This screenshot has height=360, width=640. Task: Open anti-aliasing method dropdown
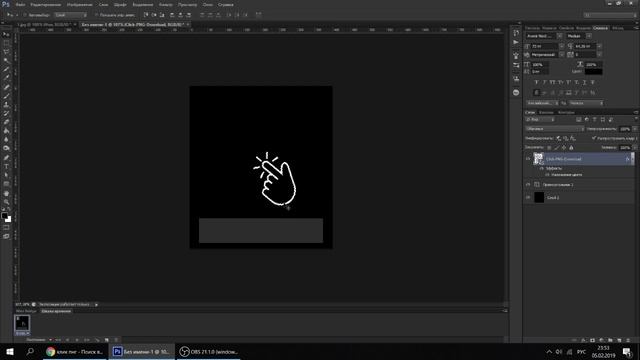pyautogui.click(x=586, y=103)
